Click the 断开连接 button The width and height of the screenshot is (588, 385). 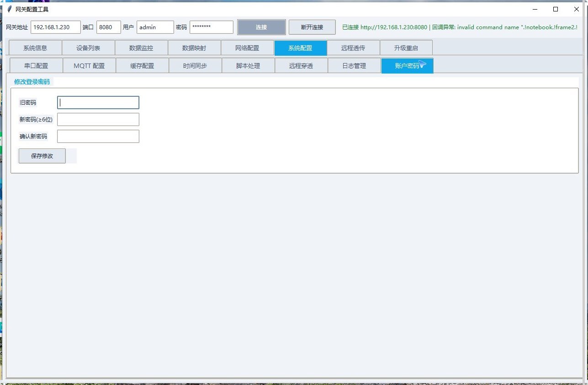tap(312, 27)
